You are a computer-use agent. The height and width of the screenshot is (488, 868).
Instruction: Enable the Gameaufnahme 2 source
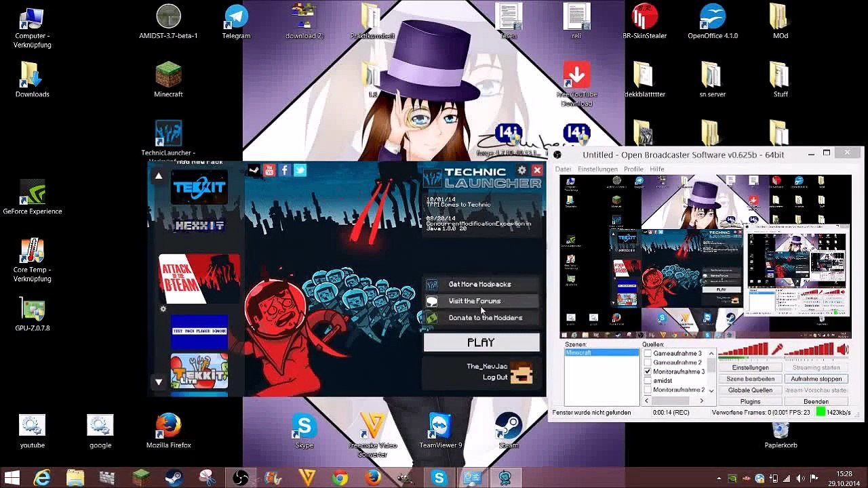point(648,363)
